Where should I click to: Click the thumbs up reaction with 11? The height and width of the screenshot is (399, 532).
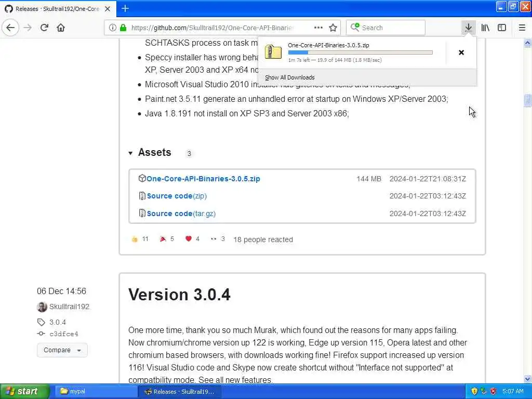140,239
